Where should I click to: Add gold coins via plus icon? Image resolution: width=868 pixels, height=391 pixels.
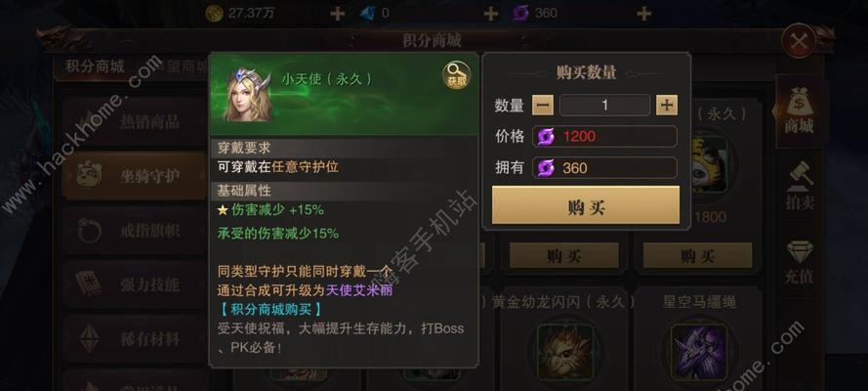pyautogui.click(x=337, y=14)
